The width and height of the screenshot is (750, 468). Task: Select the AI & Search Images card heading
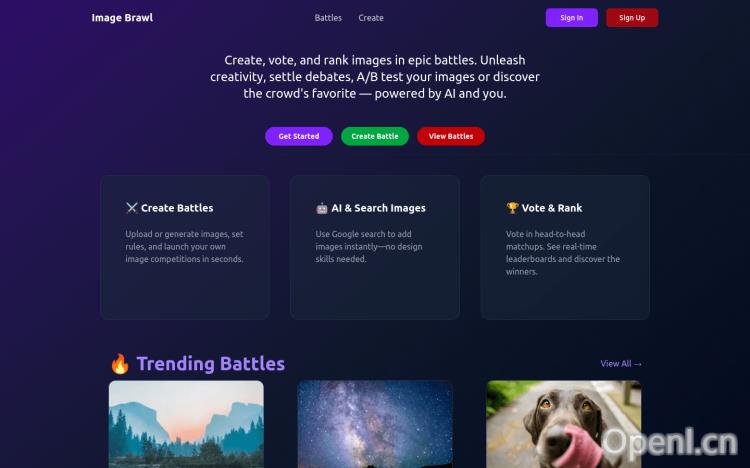[x=378, y=208]
